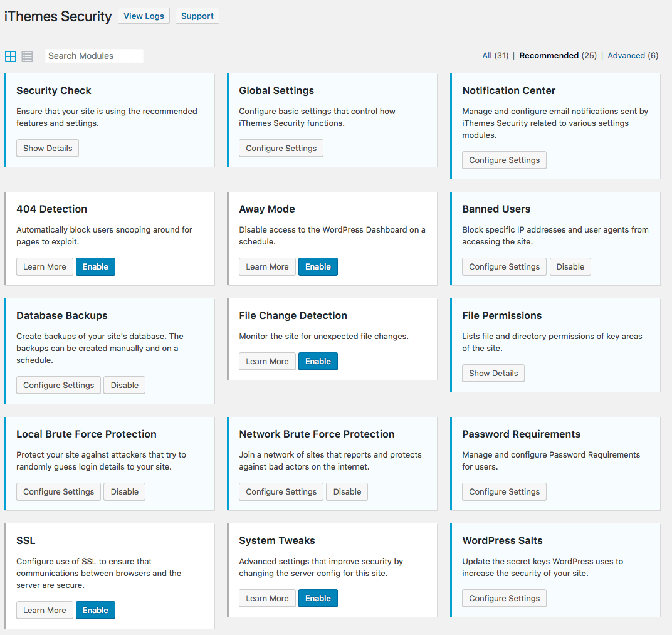
Task: Click the Notification Center heading
Action: [x=509, y=91]
